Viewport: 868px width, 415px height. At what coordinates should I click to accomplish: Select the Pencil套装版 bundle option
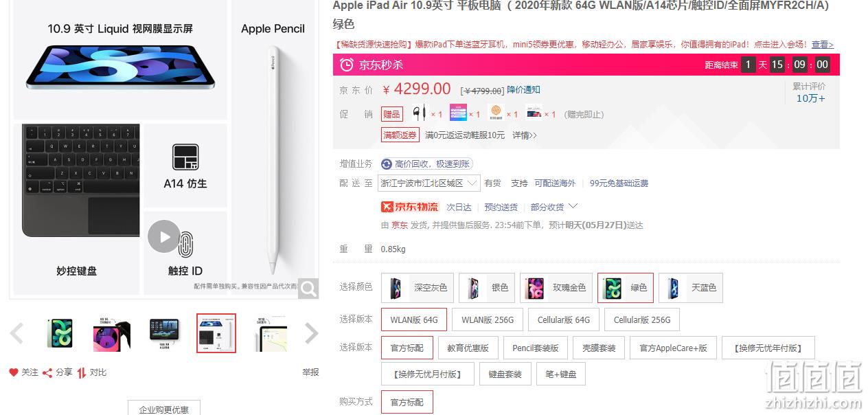click(x=536, y=348)
